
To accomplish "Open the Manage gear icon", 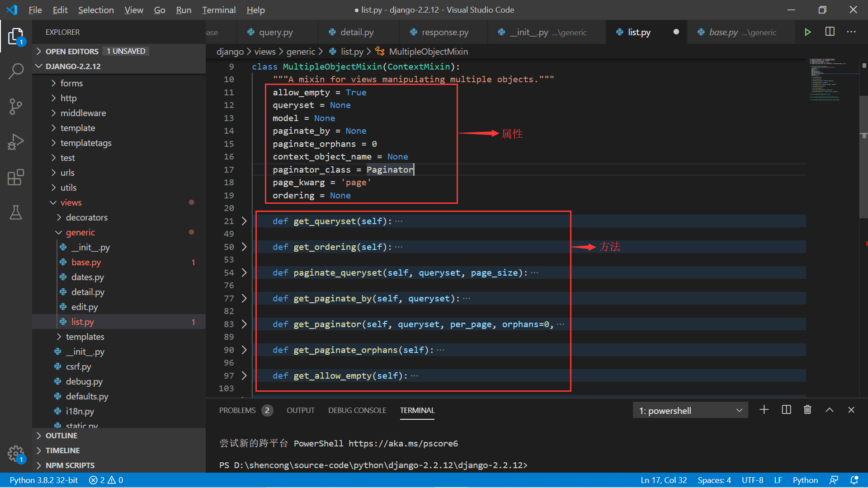I will [16, 453].
